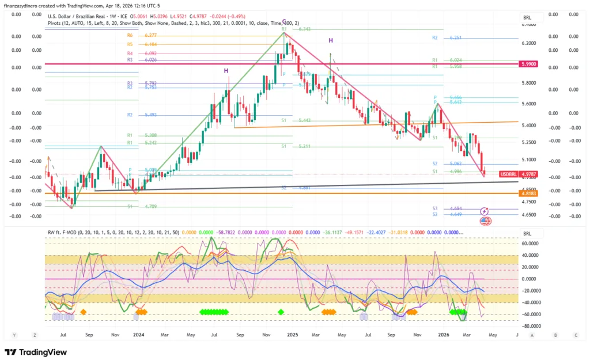Click the USDBRL 4.9787 price label
The width and height of the screenshot is (590, 364).
click(x=525, y=173)
